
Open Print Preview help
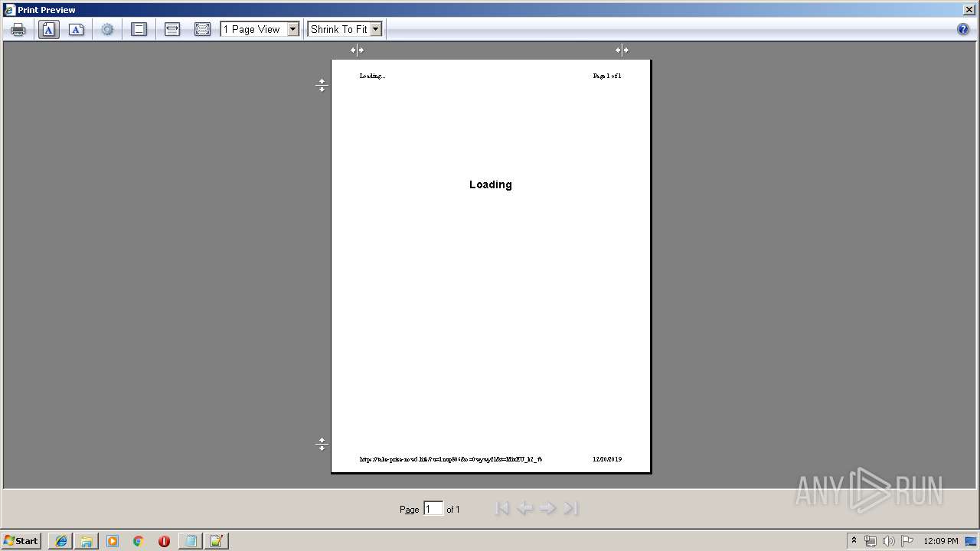[x=963, y=29]
